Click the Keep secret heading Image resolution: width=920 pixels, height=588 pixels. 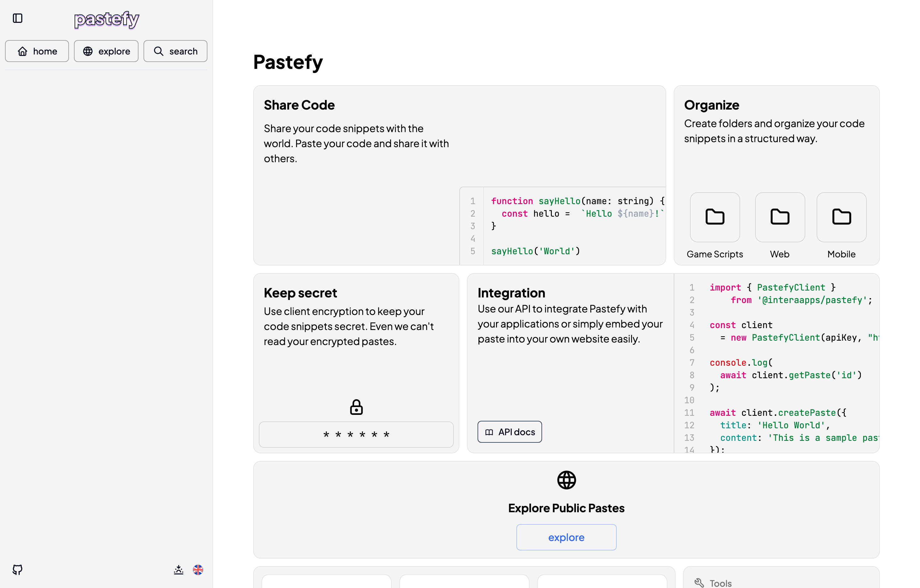coord(300,293)
